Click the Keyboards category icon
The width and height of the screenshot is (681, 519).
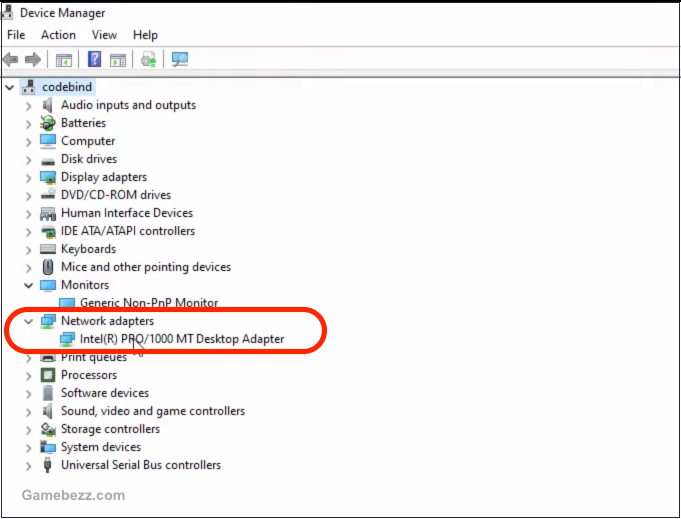tap(48, 249)
